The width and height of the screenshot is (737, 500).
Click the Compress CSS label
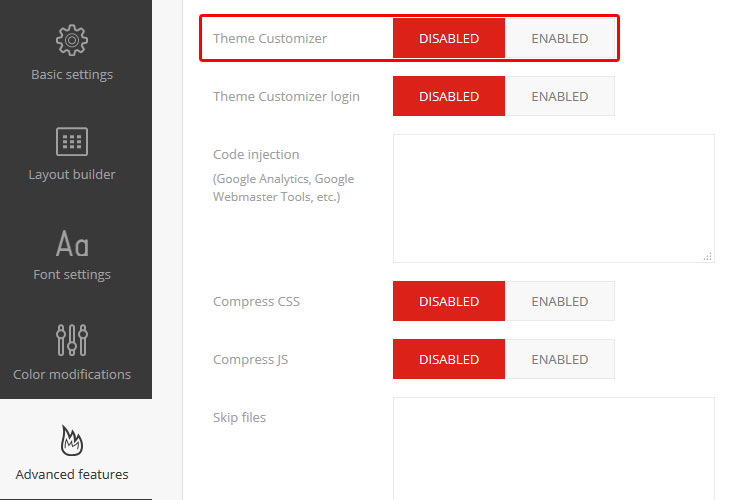[256, 302]
